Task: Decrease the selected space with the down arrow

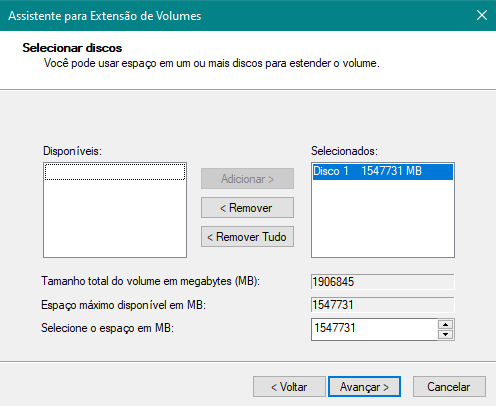Action: [445, 334]
